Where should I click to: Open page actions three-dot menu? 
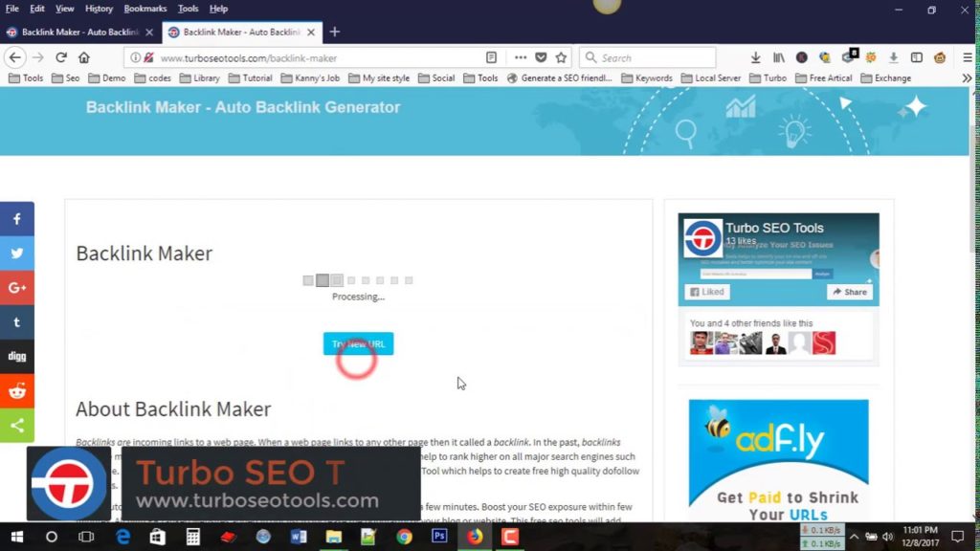(520, 57)
